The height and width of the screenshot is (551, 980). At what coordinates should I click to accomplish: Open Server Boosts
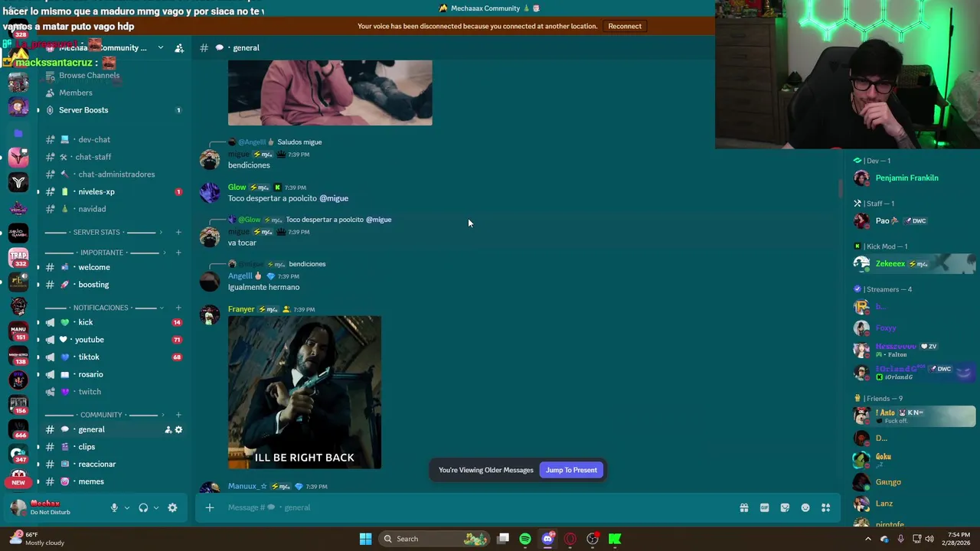[113, 110]
